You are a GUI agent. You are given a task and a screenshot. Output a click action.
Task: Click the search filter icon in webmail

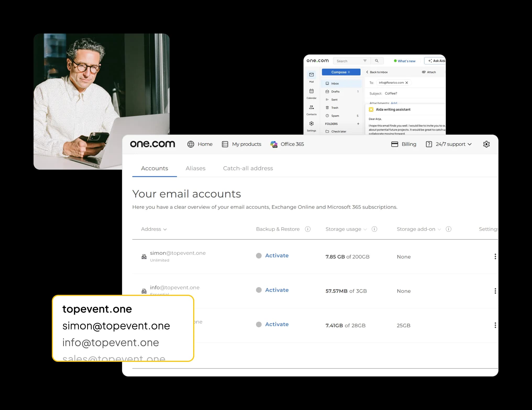[365, 61]
